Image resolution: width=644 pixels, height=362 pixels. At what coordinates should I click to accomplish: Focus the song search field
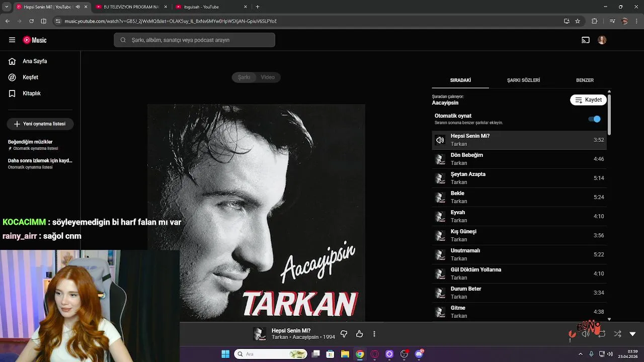click(x=194, y=40)
